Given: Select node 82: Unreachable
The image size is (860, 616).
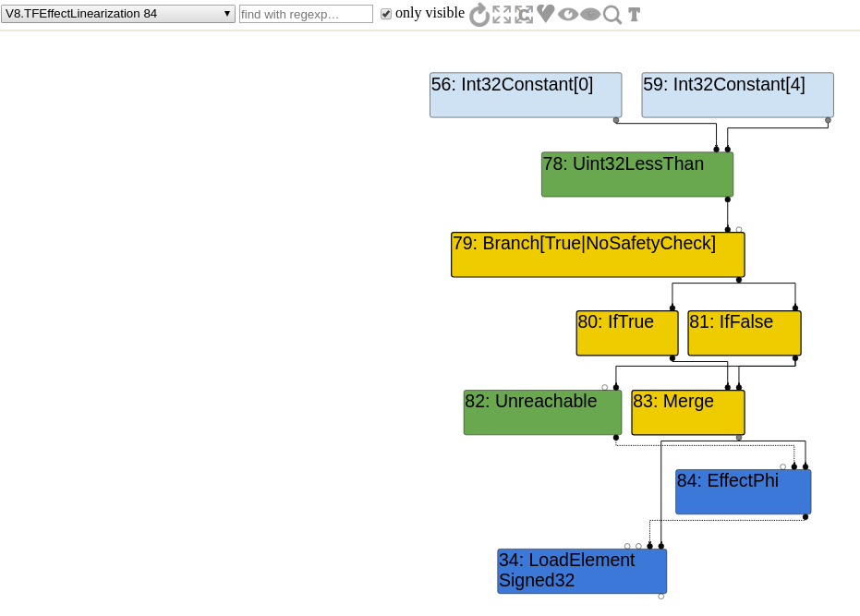Looking at the screenshot, I should click(x=542, y=413).
